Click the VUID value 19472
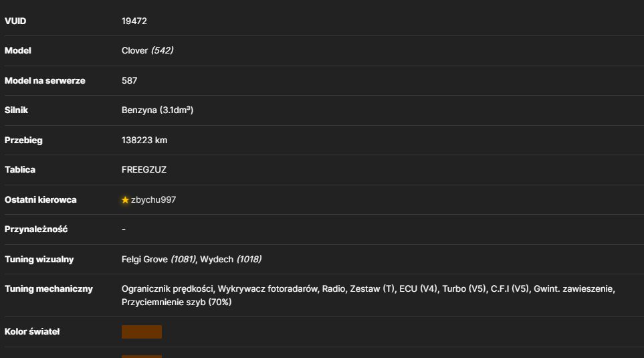644x358 pixels. coord(134,21)
